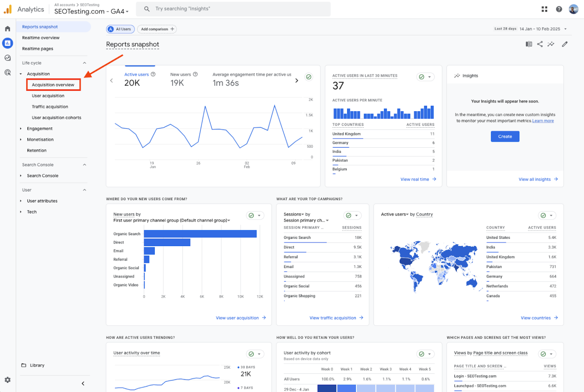This screenshot has width=584, height=392.
Task: Open the Advertising workspace icon
Action: pyautogui.click(x=8, y=72)
